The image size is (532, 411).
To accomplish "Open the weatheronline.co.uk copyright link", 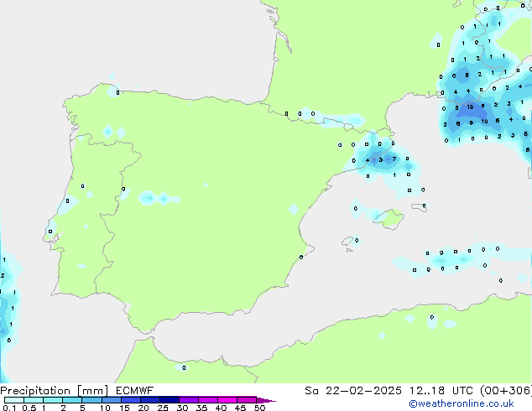I will 462,404.
